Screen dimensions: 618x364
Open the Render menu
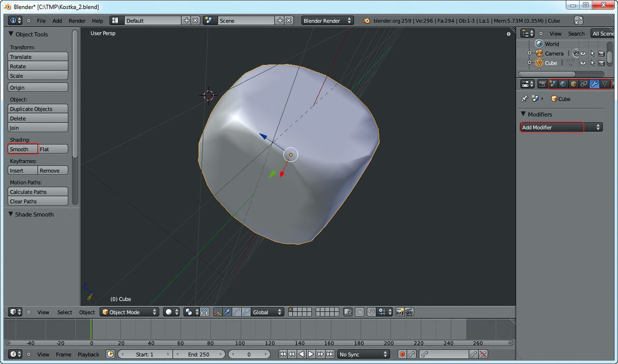click(77, 21)
